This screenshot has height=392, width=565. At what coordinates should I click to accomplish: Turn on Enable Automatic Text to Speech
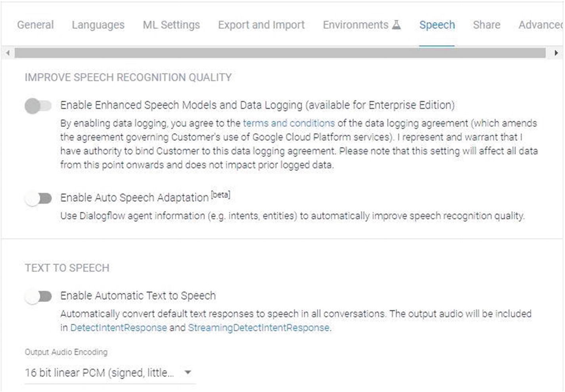click(x=38, y=296)
